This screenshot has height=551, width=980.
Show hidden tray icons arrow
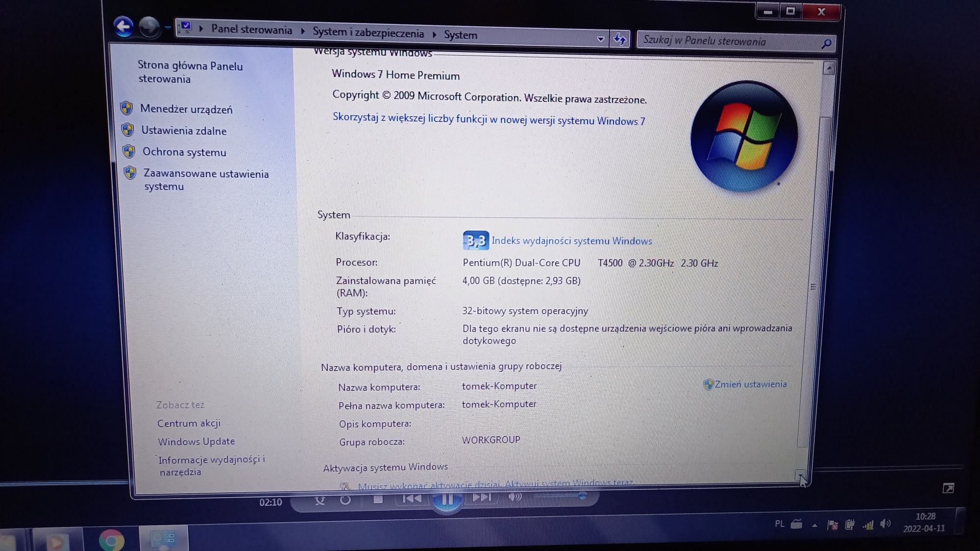tap(814, 525)
